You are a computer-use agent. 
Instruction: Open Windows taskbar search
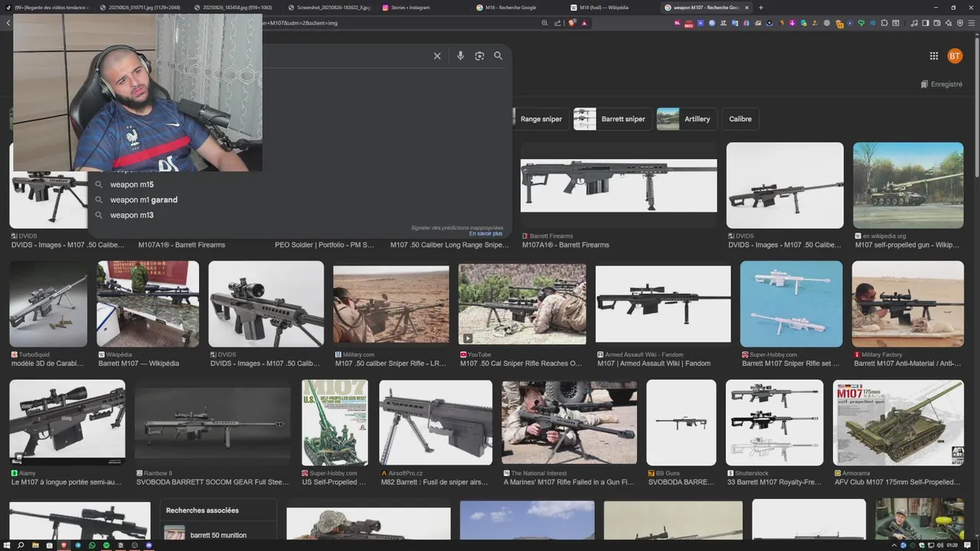point(21,545)
